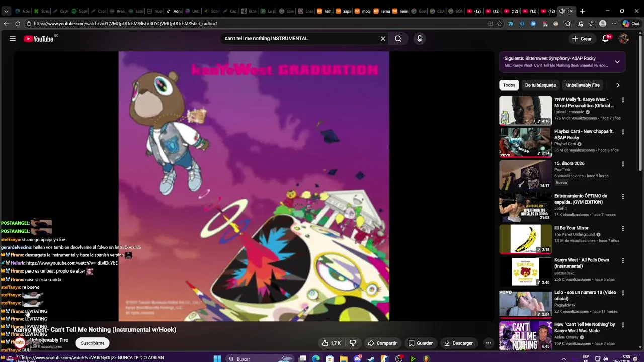Run search with the magnifier button
644x362 pixels.
(x=398, y=39)
